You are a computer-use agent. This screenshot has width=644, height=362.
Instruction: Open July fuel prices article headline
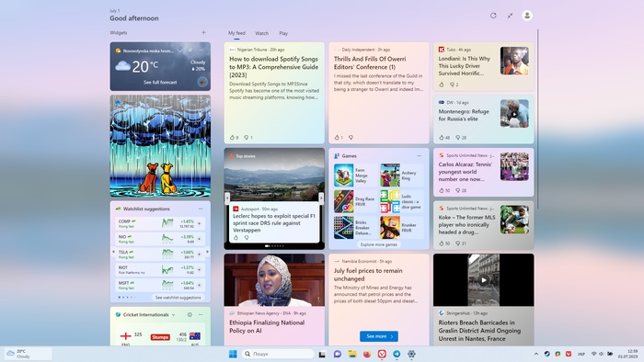pos(368,275)
